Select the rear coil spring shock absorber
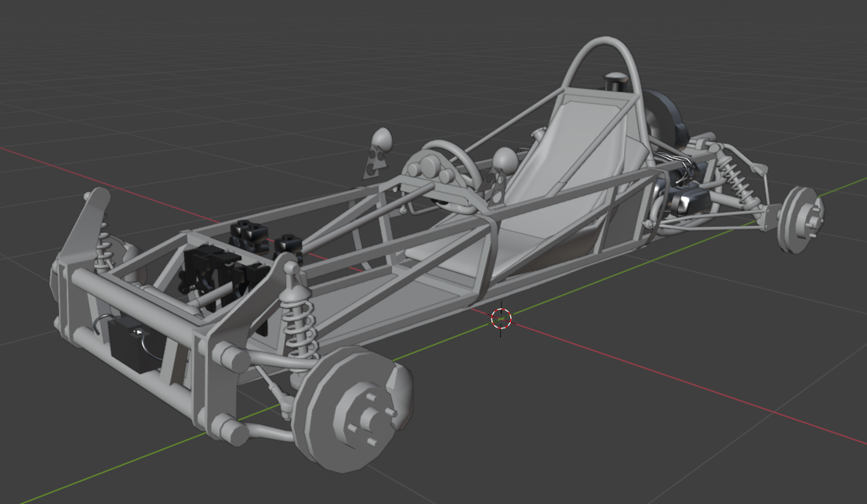 click(x=735, y=178)
